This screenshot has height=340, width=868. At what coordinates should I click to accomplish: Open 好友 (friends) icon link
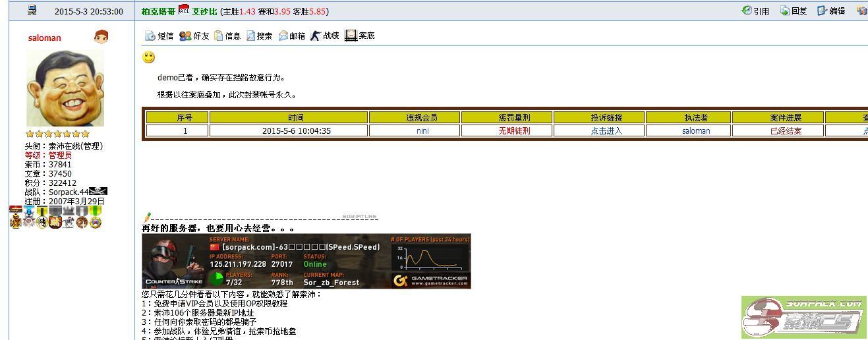tap(185, 36)
